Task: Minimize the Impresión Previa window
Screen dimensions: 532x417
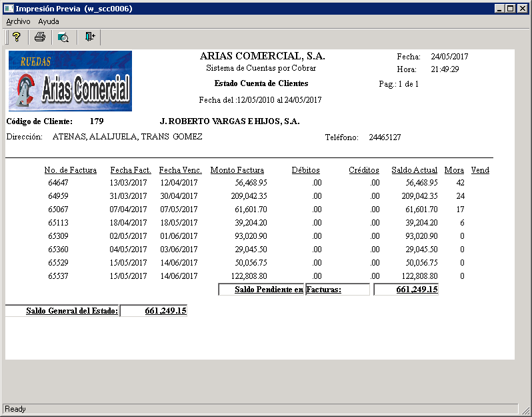Action: (x=499, y=9)
